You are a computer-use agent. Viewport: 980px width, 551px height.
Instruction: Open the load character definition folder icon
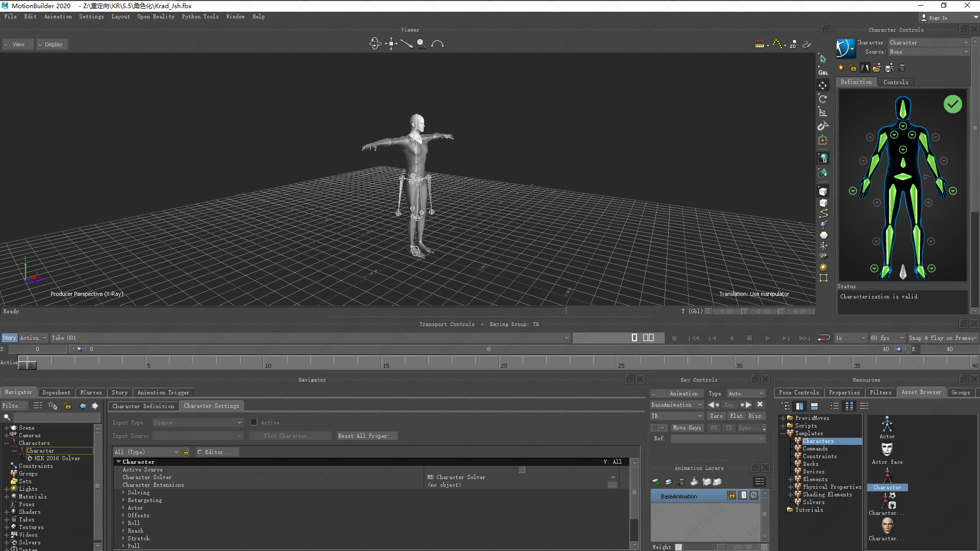pos(876,67)
